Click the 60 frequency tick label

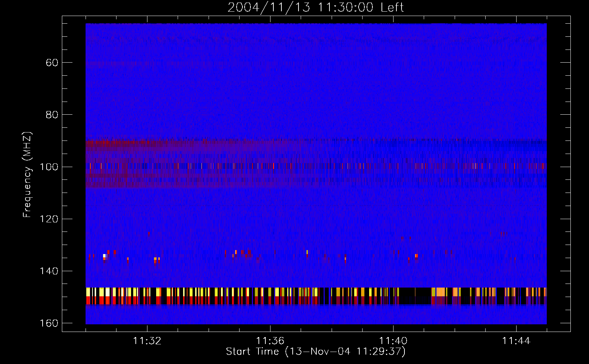[x=52, y=63]
